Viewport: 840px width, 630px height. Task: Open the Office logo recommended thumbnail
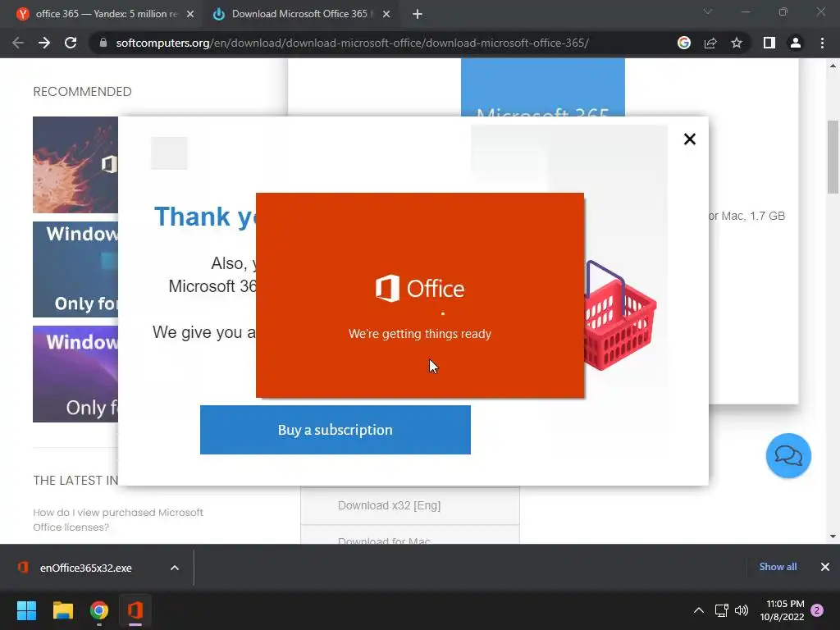click(75, 165)
